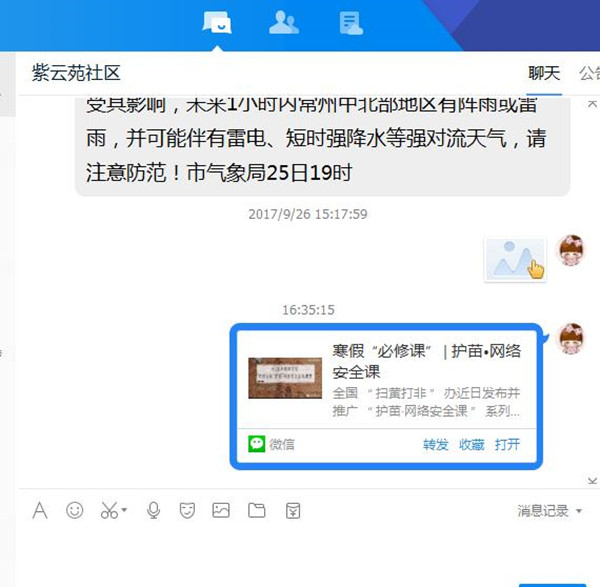Open the cloud documents icon in header

[351, 23]
